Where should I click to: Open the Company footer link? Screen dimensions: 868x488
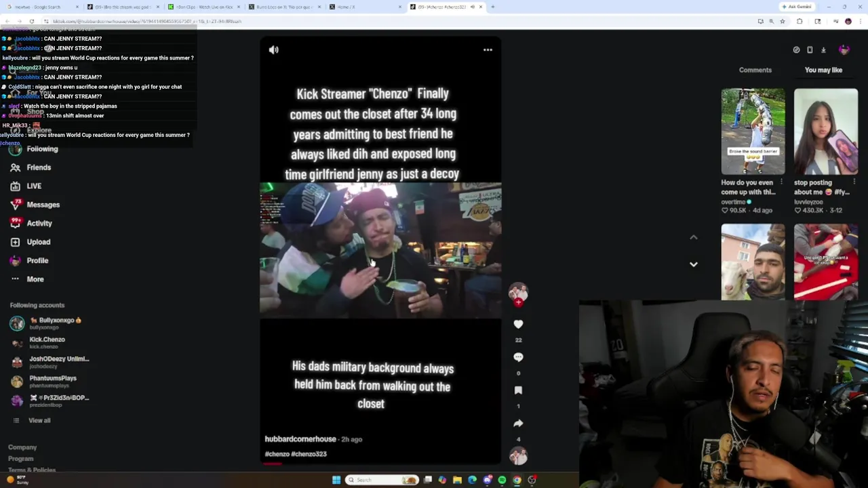(x=22, y=447)
